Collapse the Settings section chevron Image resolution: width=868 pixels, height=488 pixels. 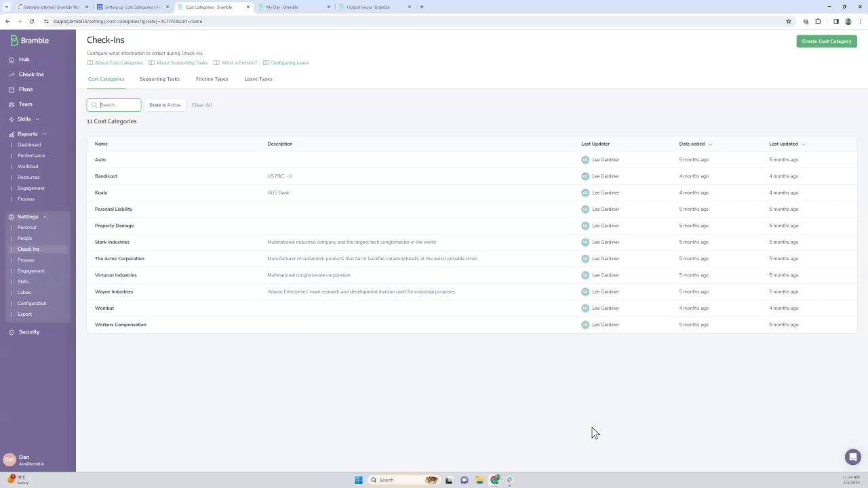tap(45, 217)
